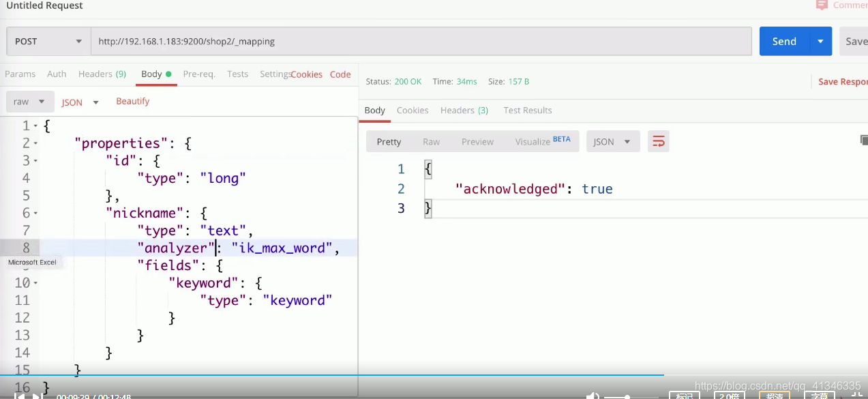Open the Send button dropdown arrow

click(820, 41)
